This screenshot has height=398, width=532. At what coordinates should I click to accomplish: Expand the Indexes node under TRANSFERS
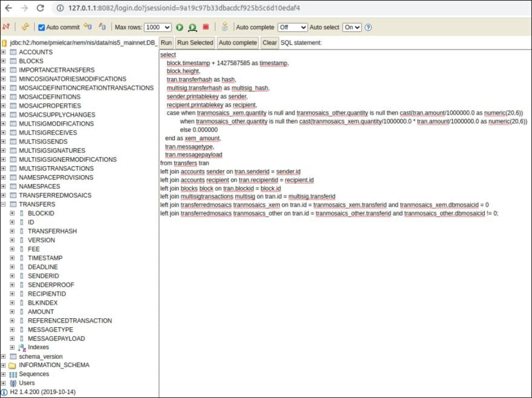pyautogui.click(x=12, y=347)
